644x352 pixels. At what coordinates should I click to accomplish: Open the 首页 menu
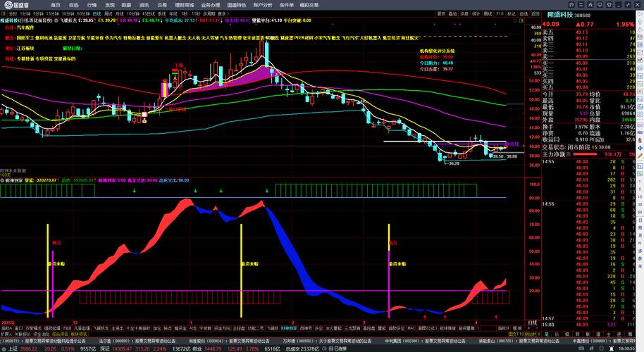pyautogui.click(x=56, y=5)
